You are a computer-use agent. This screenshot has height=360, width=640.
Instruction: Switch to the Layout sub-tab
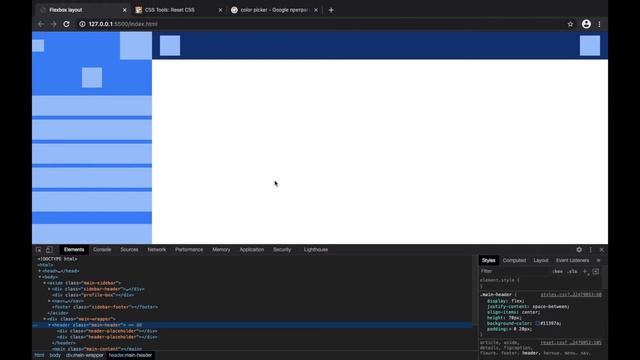[x=541, y=260]
